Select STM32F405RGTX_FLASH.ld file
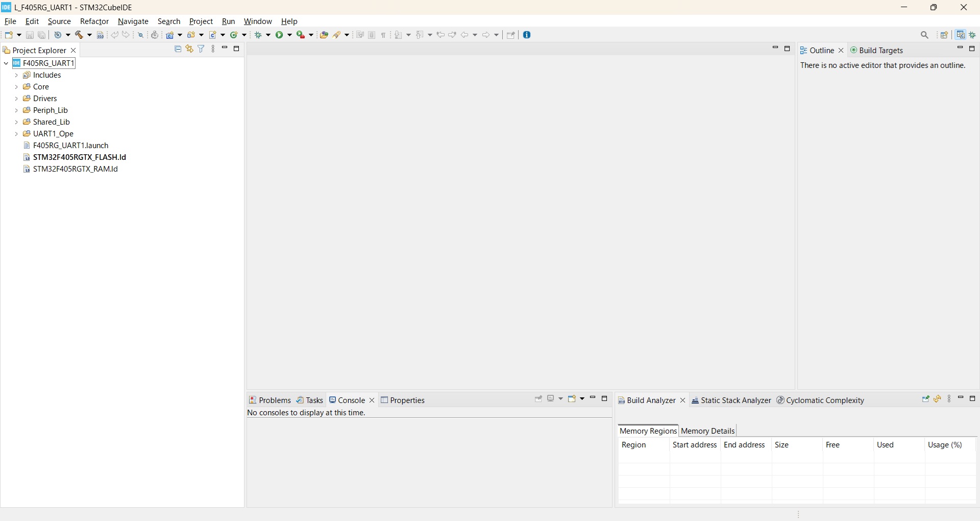This screenshot has width=980, height=521. coord(75,158)
